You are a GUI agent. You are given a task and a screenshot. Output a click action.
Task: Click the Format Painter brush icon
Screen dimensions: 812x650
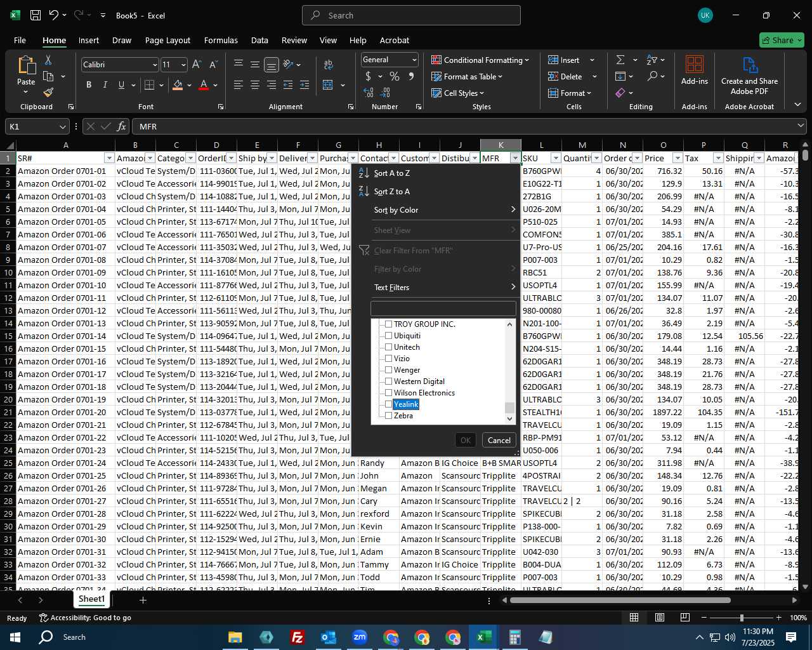tap(48, 93)
